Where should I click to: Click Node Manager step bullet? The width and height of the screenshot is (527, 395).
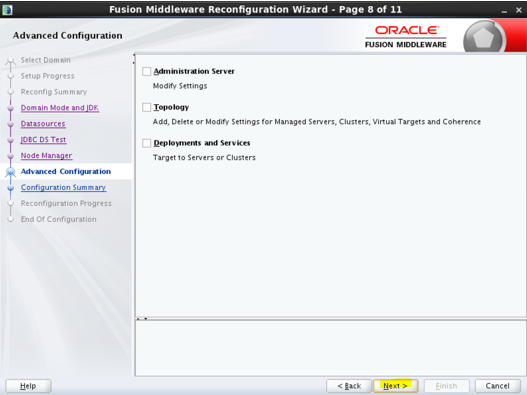[x=10, y=156]
